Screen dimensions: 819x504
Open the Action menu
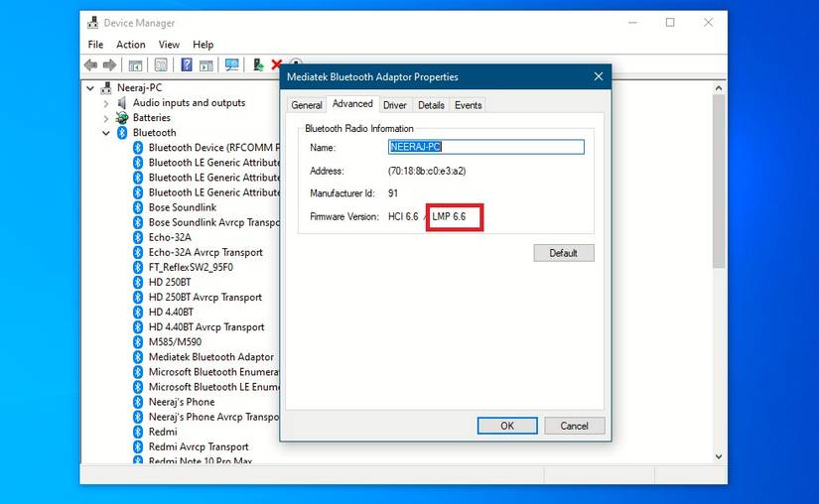[x=131, y=45]
